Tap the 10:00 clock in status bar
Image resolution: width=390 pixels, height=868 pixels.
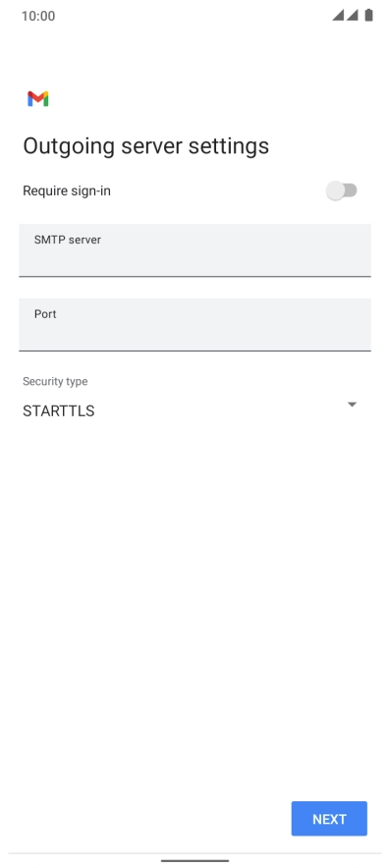pyautogui.click(x=38, y=16)
